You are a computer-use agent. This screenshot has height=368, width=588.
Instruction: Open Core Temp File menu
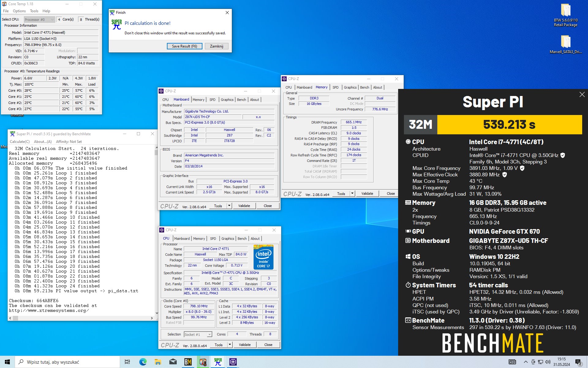(x=6, y=11)
